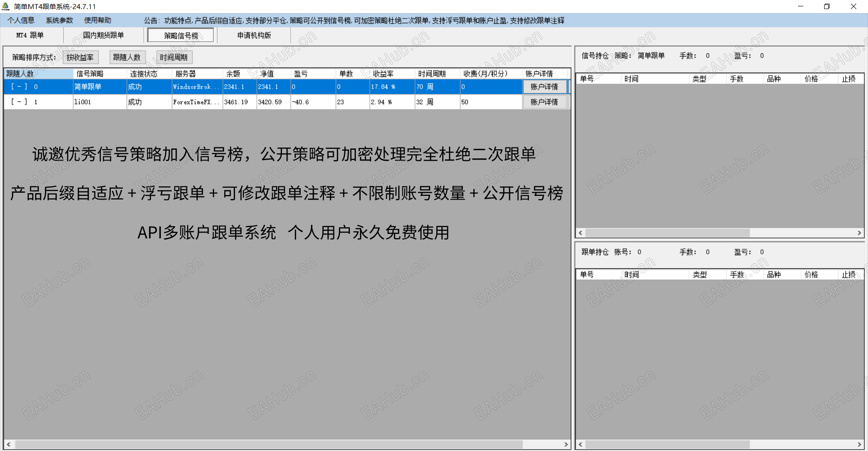The image size is (868, 451).
Task: Open the 个人信息 menu
Action: pyautogui.click(x=22, y=20)
